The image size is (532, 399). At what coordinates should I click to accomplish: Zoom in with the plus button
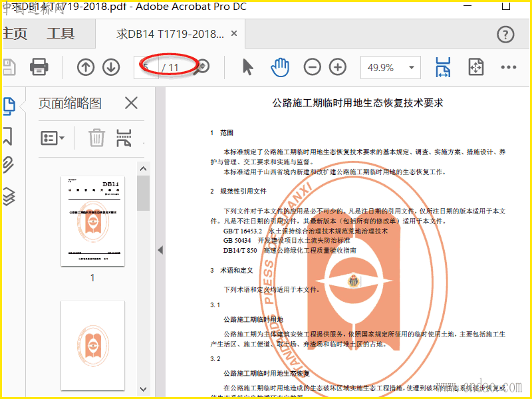click(338, 67)
